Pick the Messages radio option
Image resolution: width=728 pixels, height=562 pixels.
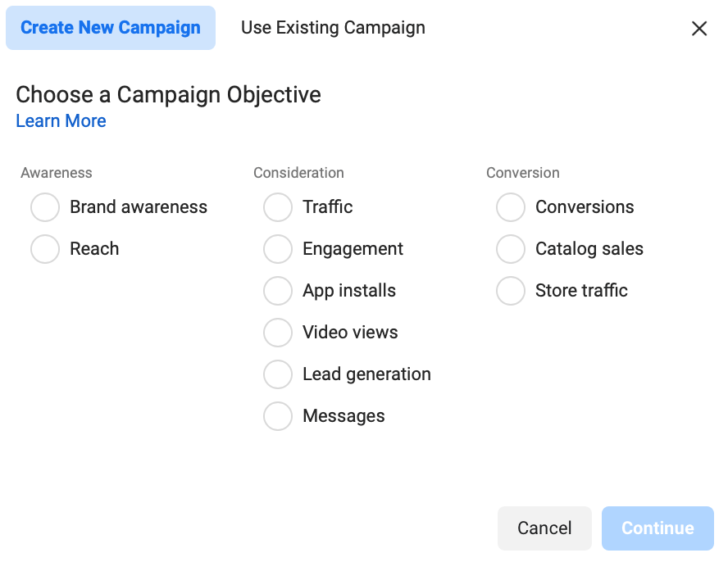point(278,416)
